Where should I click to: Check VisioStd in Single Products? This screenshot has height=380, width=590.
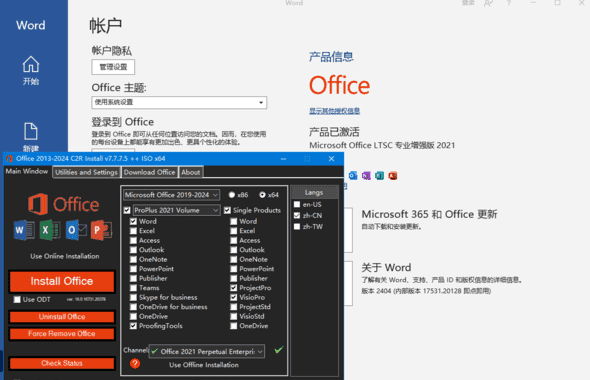click(x=234, y=316)
